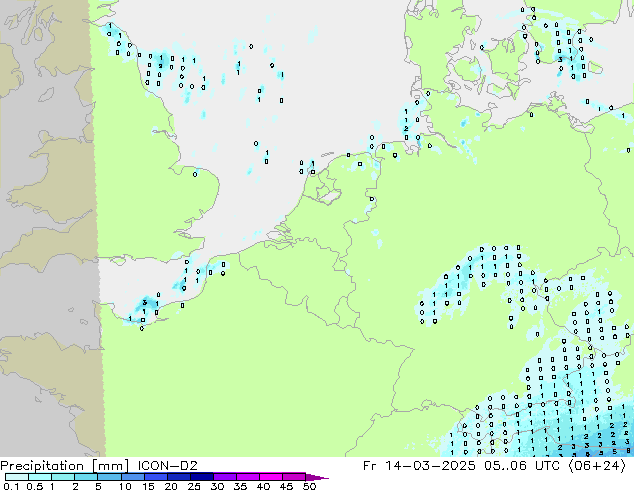The image size is (634, 490).
Task: Click the 30–35 mm purple legend swatch
Action: point(225,477)
